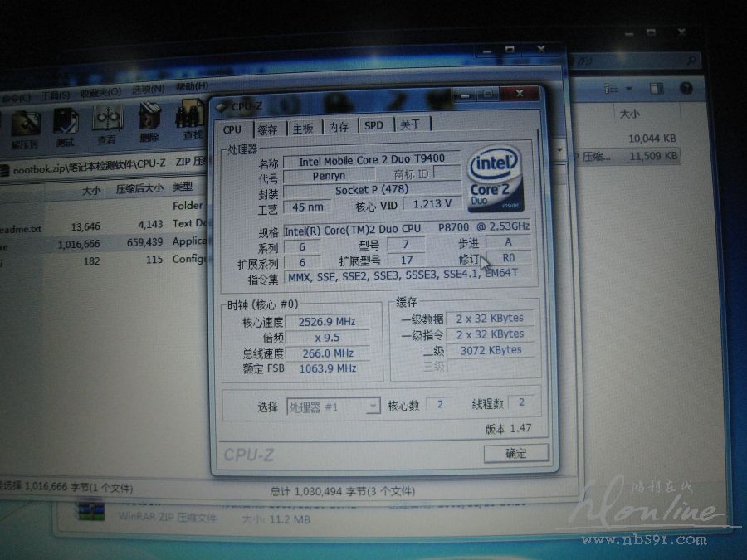Screen dimensions: 747x560
Task: Sort files by the 压缩后大小 column header
Action: [139, 189]
